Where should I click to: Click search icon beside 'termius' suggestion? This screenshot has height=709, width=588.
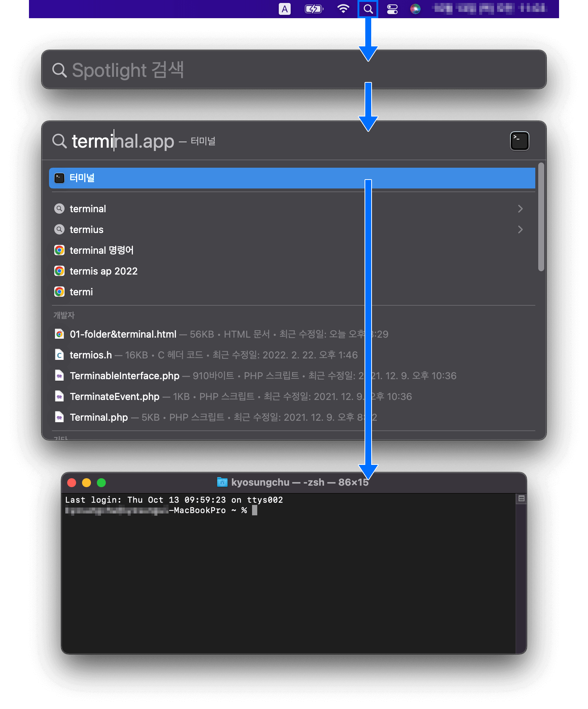[59, 230]
